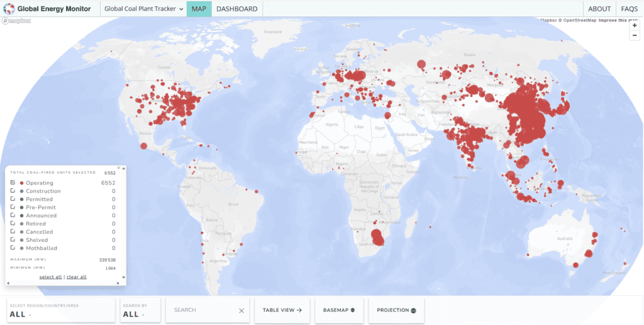Screen dimensions: 644x325
Task: Click the large coal plant marker in South Africa
Action: coord(377,237)
